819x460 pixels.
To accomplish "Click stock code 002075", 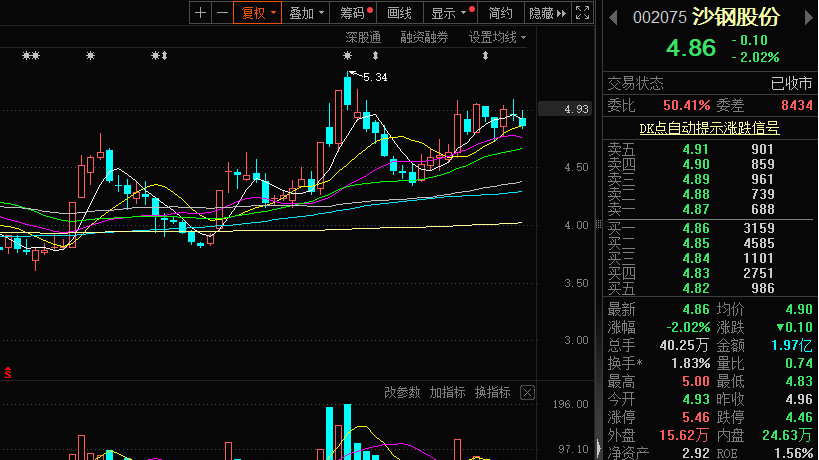I will [x=659, y=18].
